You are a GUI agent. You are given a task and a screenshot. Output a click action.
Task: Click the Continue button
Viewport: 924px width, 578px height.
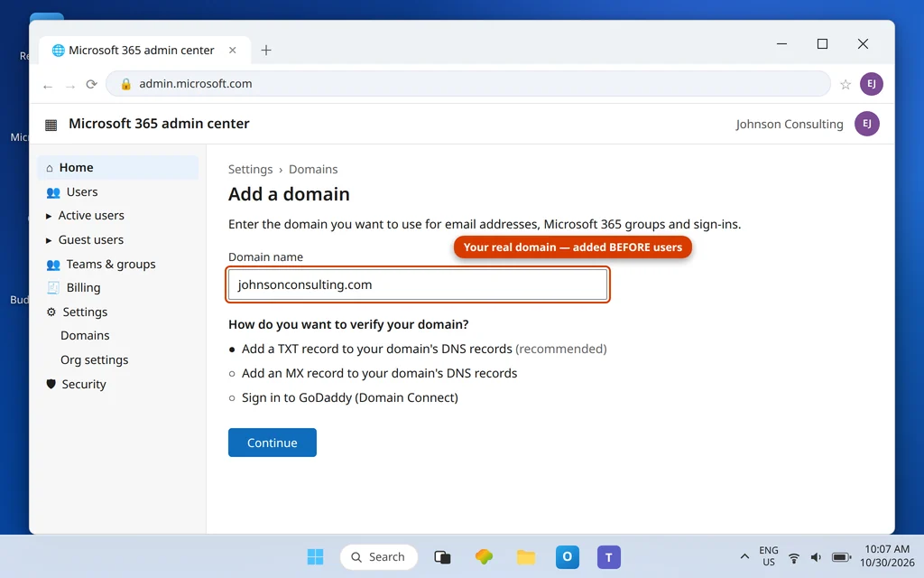273,443
